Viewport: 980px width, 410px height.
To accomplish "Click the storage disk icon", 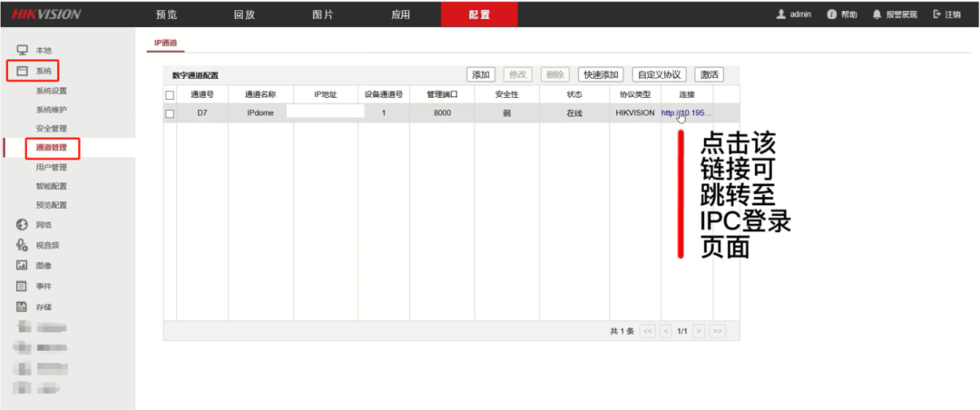I will click(23, 307).
